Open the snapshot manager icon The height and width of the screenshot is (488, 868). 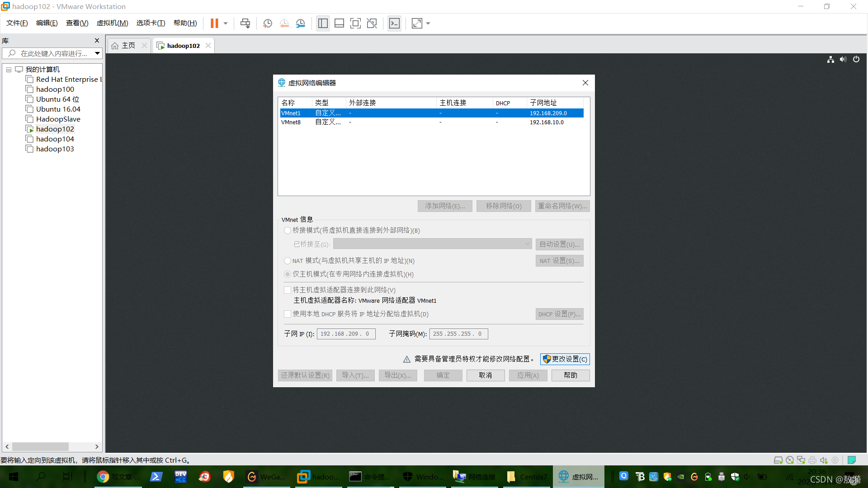coord(301,23)
